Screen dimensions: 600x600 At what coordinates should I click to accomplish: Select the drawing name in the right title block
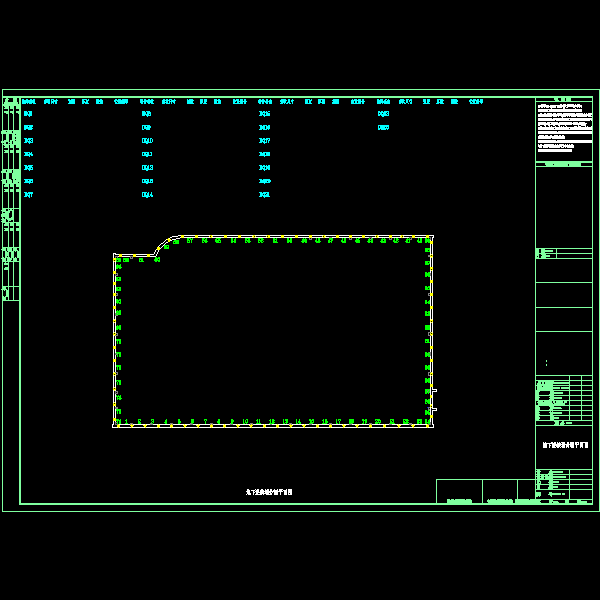564,446
